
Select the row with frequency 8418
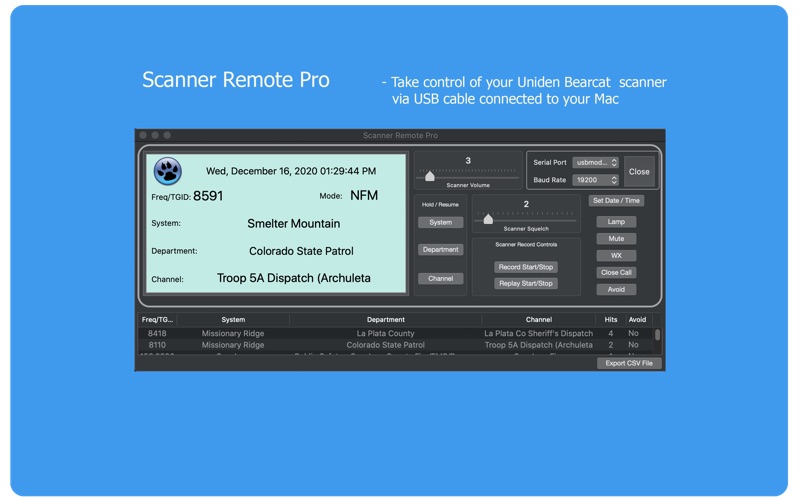[395, 333]
